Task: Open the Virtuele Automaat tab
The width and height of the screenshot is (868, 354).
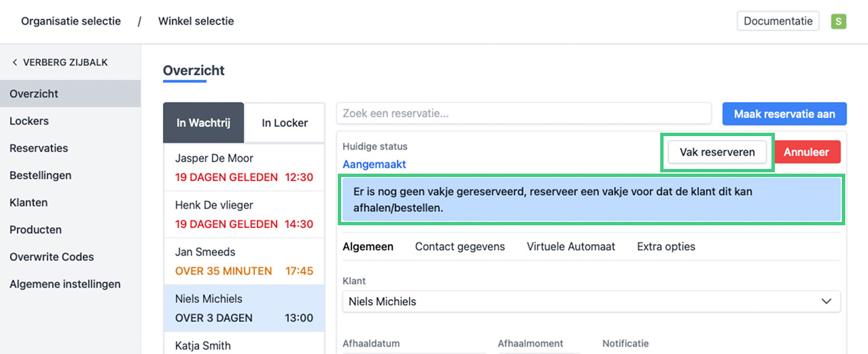Action: pos(570,247)
